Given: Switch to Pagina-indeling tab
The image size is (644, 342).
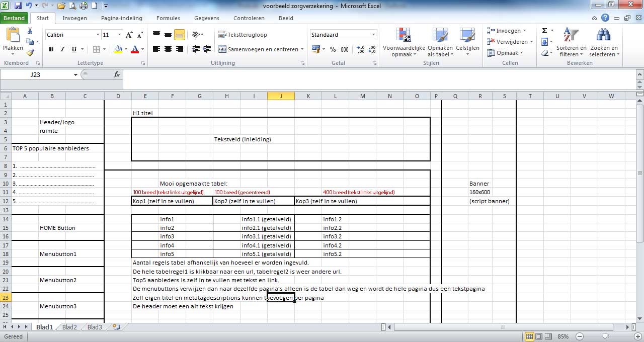Looking at the screenshot, I should point(121,18).
